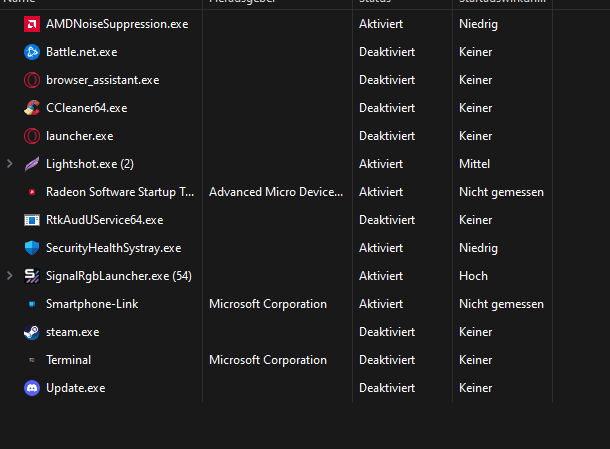Click the small Radeon Software icon

(32, 192)
